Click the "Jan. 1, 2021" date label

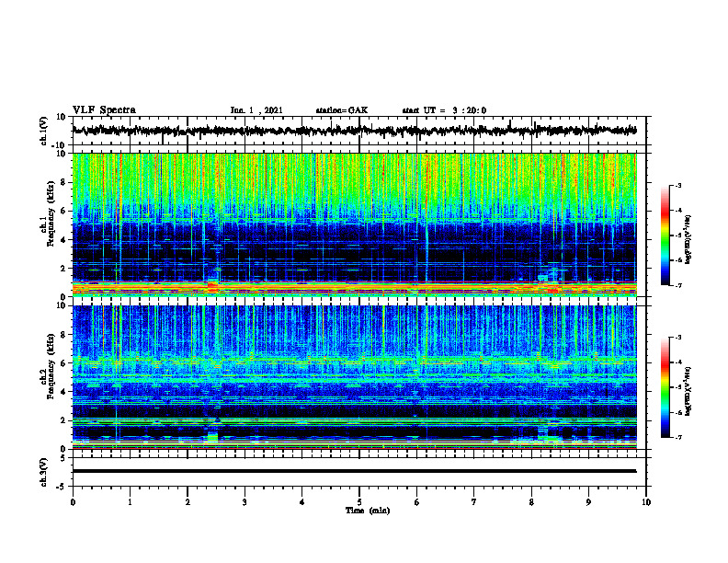(x=256, y=110)
